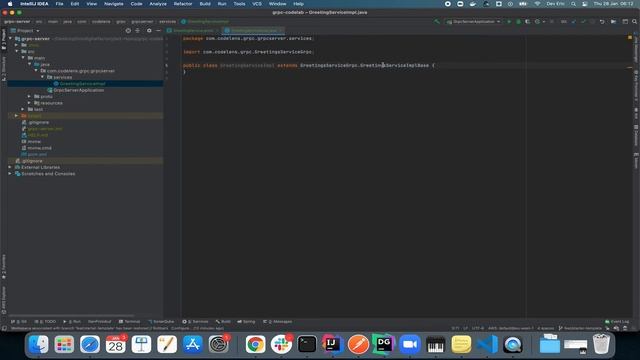Viewport: 640px width, 360px height.
Task: Open Zoom from the Dock
Action: [409, 344]
